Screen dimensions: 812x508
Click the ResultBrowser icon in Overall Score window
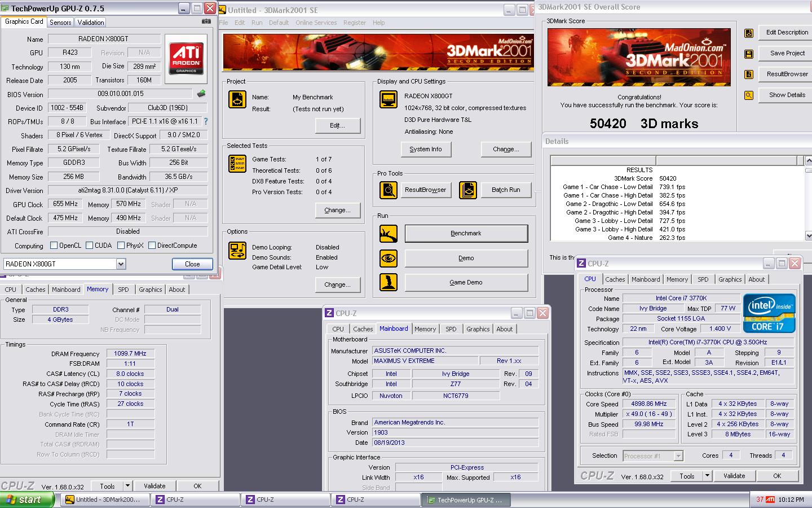tap(749, 75)
